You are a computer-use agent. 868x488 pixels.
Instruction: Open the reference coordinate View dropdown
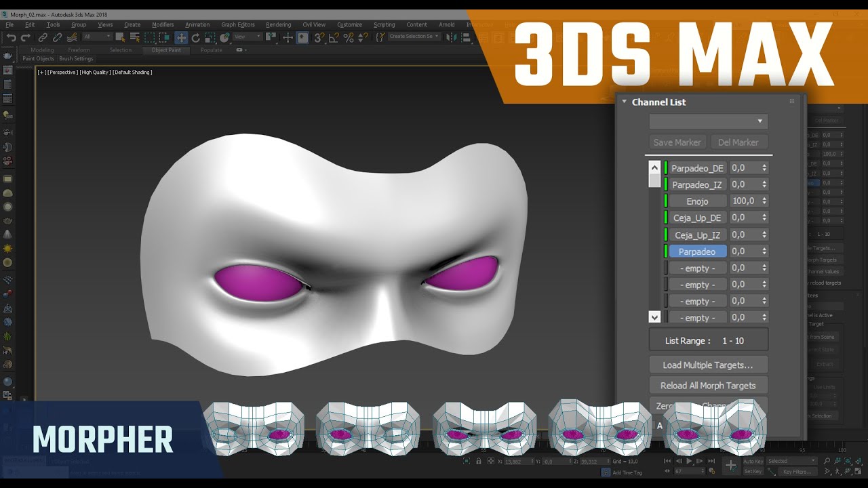click(x=248, y=37)
